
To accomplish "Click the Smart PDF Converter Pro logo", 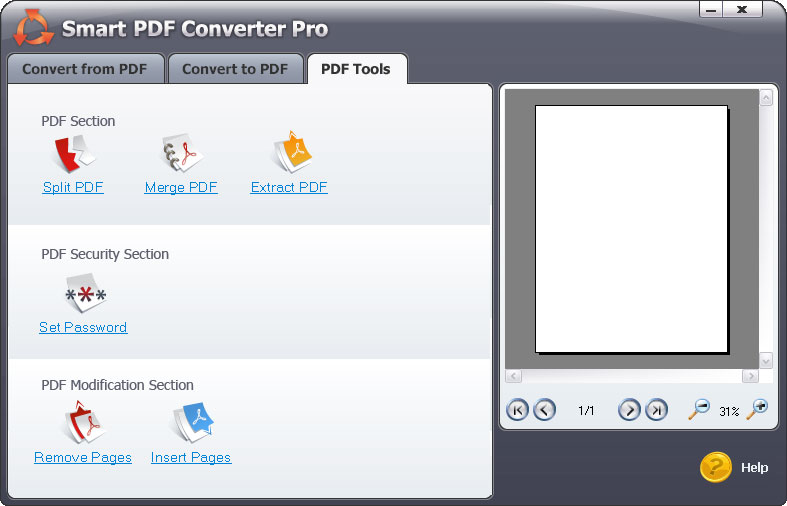I will tap(33, 28).
